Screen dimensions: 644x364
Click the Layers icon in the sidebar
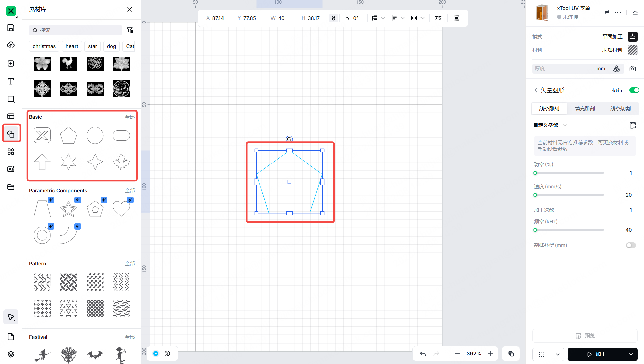[11, 354]
